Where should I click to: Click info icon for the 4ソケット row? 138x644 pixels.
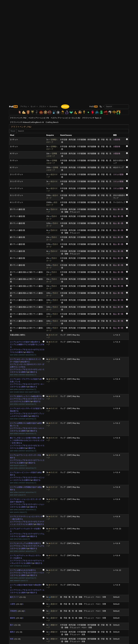[x=127, y=153]
